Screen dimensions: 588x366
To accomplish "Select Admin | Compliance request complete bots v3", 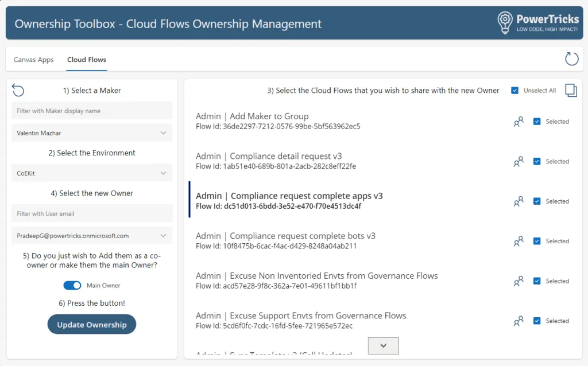I will [x=285, y=236].
